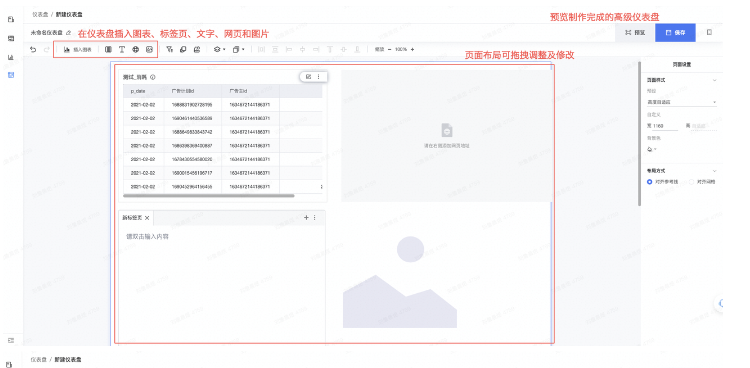This screenshot has width=750, height=368.
Task: Click the web page placeholder component
Action: 446,136
